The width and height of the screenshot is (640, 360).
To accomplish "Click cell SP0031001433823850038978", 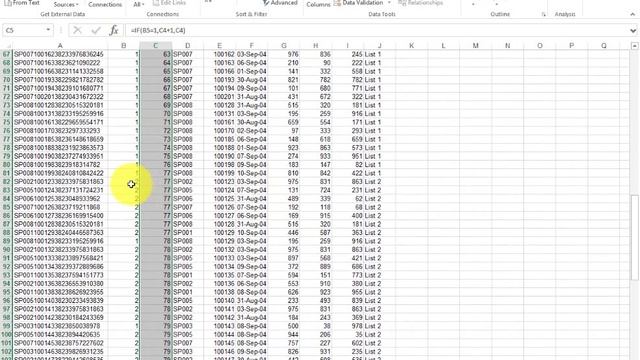I will (60, 326).
